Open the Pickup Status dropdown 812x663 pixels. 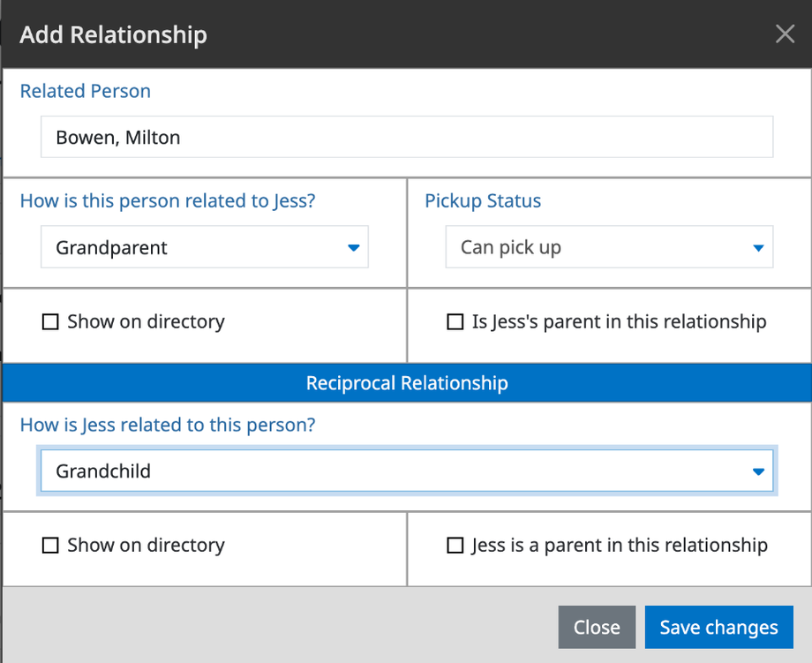tap(609, 246)
